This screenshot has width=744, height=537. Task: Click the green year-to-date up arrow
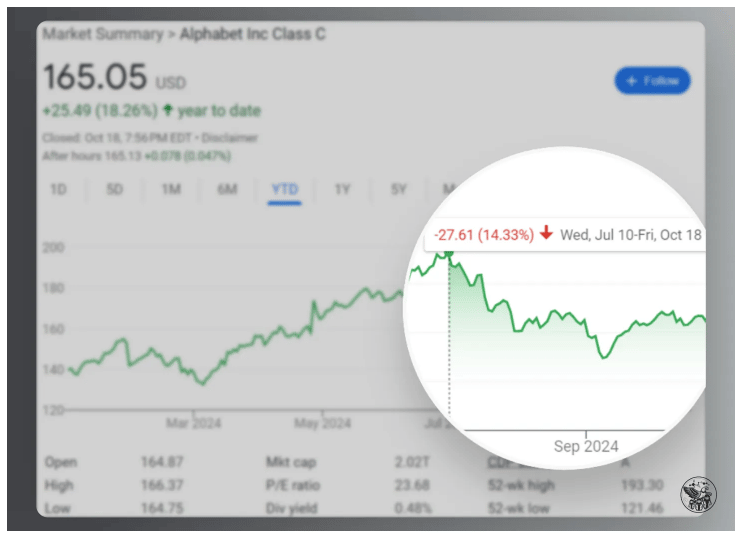pyautogui.click(x=167, y=110)
